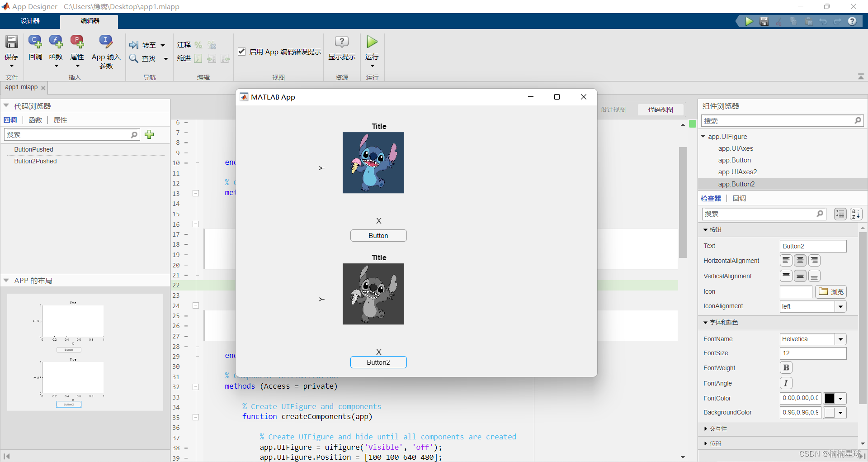Toggle bold FontWeight button
The width and height of the screenshot is (868, 462).
click(786, 367)
